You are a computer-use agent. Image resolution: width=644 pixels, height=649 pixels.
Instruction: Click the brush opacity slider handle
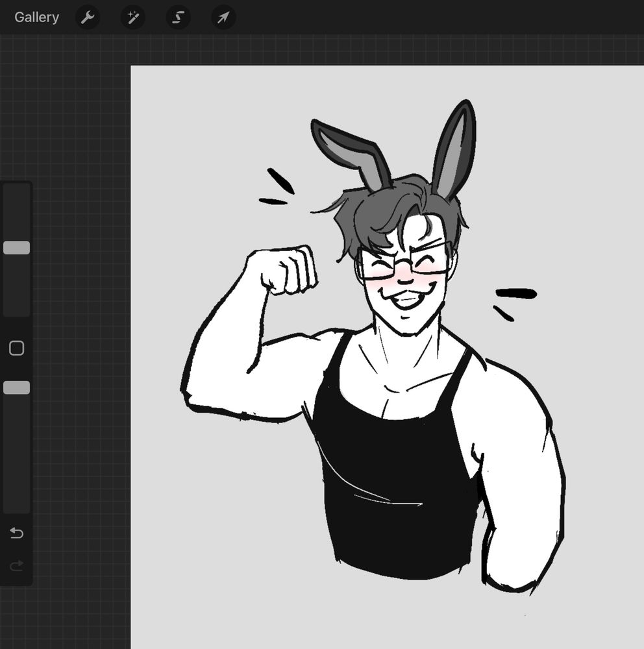[x=17, y=387]
